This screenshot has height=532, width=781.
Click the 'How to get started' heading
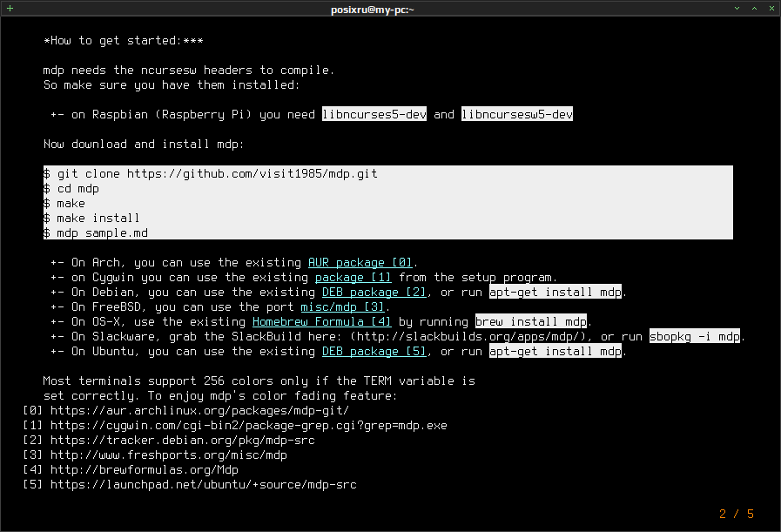pos(124,41)
